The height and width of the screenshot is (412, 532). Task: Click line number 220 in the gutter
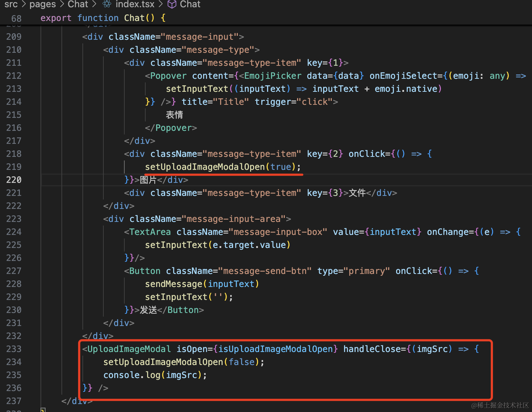(x=14, y=180)
